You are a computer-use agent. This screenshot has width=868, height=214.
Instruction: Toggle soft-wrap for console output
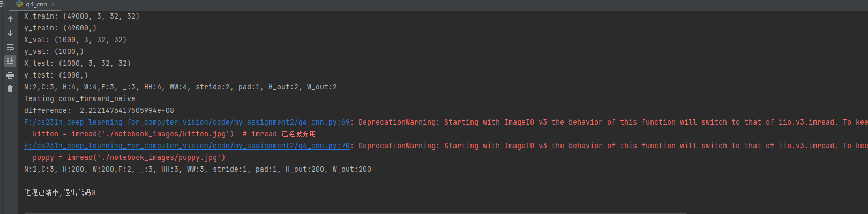(10, 47)
